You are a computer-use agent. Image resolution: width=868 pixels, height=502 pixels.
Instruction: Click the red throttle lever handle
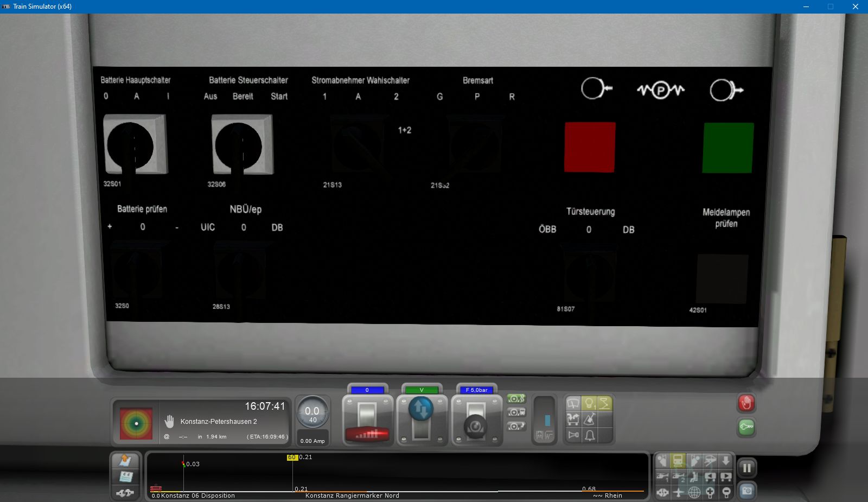(367, 434)
